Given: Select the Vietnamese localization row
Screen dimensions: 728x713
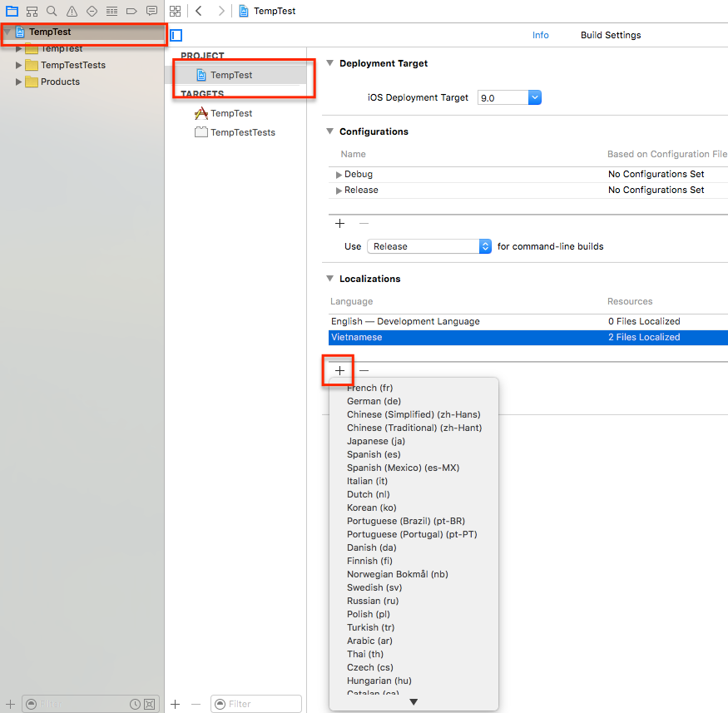Looking at the screenshot, I should tap(527, 338).
